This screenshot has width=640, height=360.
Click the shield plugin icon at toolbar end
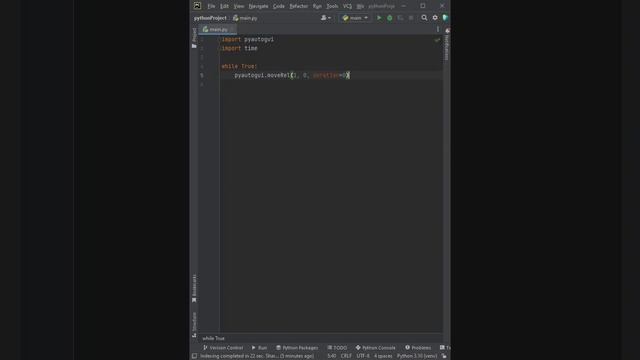tap(445, 18)
